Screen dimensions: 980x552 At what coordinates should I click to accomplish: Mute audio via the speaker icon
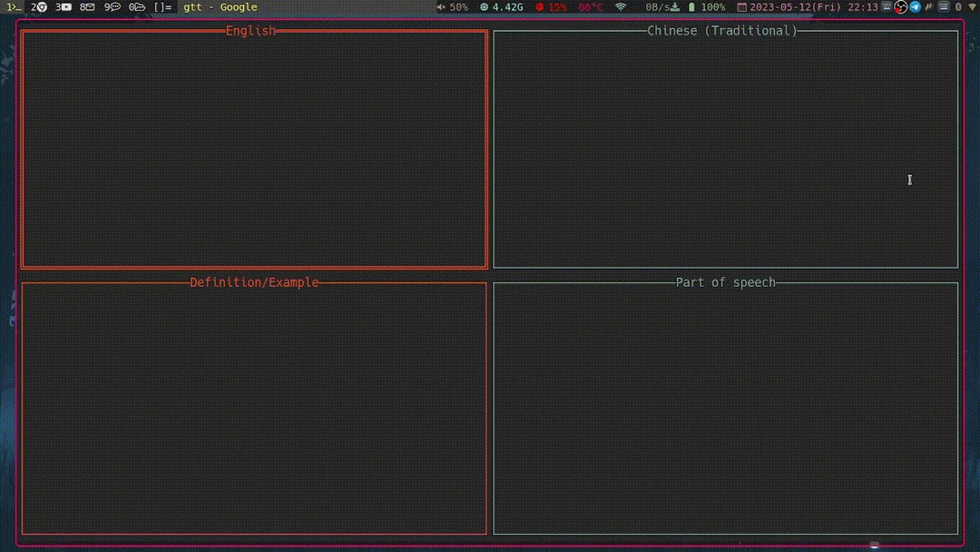[442, 6]
